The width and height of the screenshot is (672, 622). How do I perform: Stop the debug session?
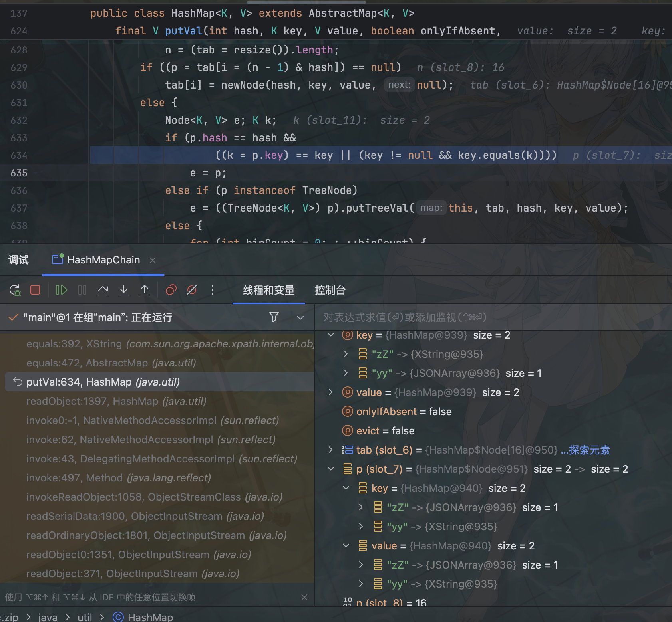pos(35,290)
